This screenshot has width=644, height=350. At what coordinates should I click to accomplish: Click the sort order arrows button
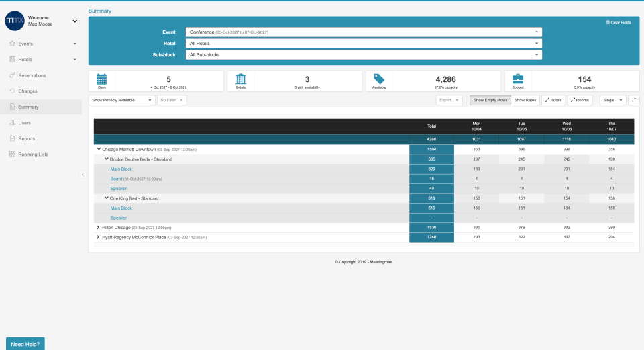(634, 100)
